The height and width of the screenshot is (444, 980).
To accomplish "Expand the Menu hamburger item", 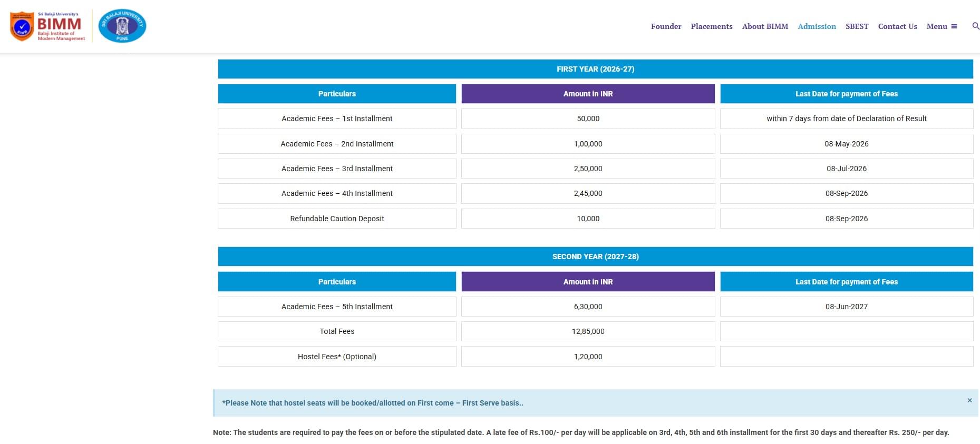I will click(942, 26).
